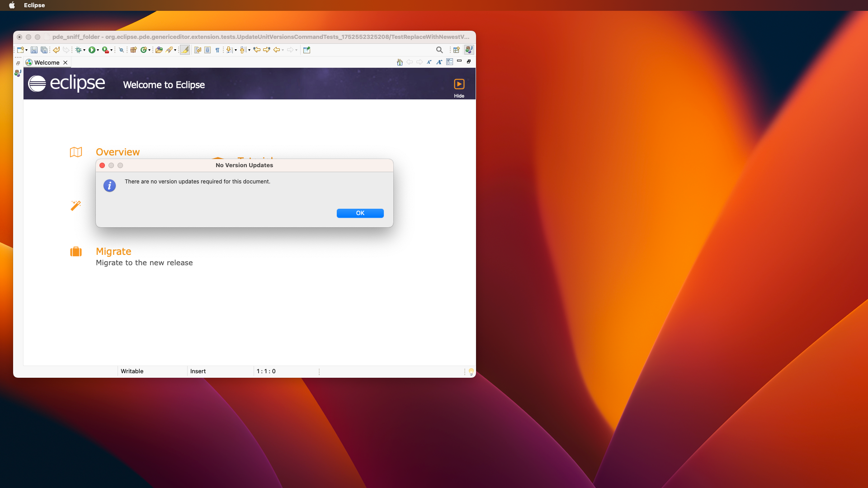Click the Next Annotation down arrow icon
This screenshot has height=488, width=868.
point(229,50)
